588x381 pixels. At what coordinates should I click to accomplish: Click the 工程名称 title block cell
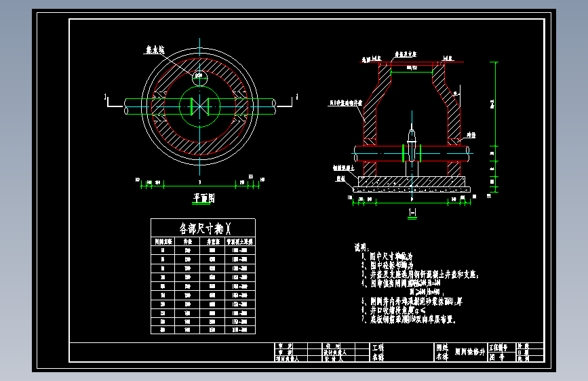378,352
